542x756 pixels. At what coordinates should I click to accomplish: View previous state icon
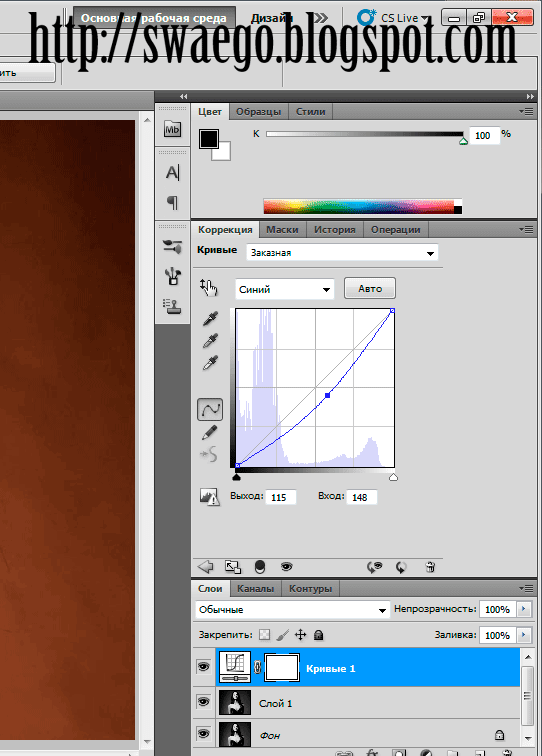[374, 567]
